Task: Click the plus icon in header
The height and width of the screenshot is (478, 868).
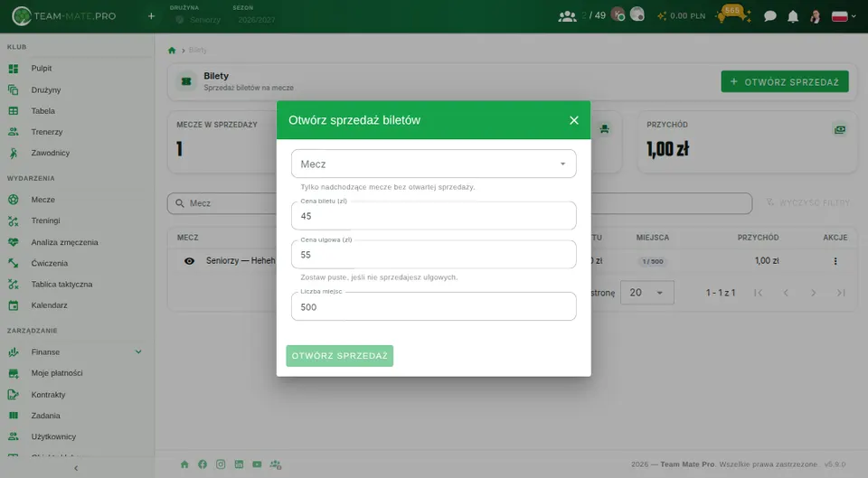Action: pos(151,16)
